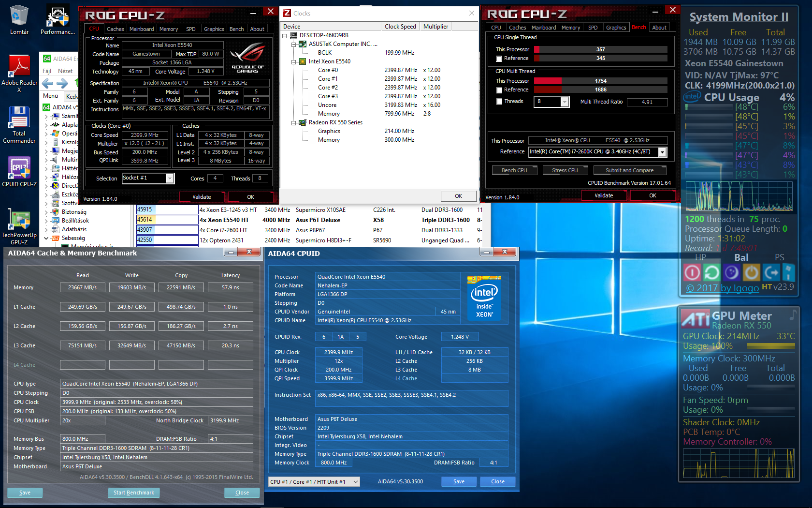
Task: Toggle the single-thread Reference checkbox
Action: (499, 59)
